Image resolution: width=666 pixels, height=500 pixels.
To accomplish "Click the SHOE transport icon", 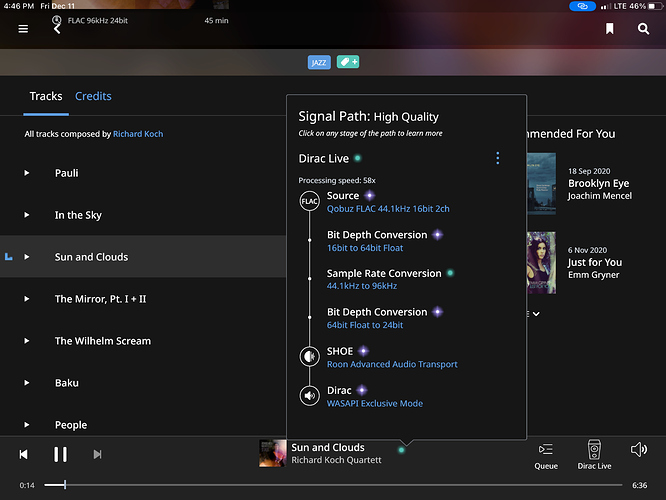I will click(310, 356).
